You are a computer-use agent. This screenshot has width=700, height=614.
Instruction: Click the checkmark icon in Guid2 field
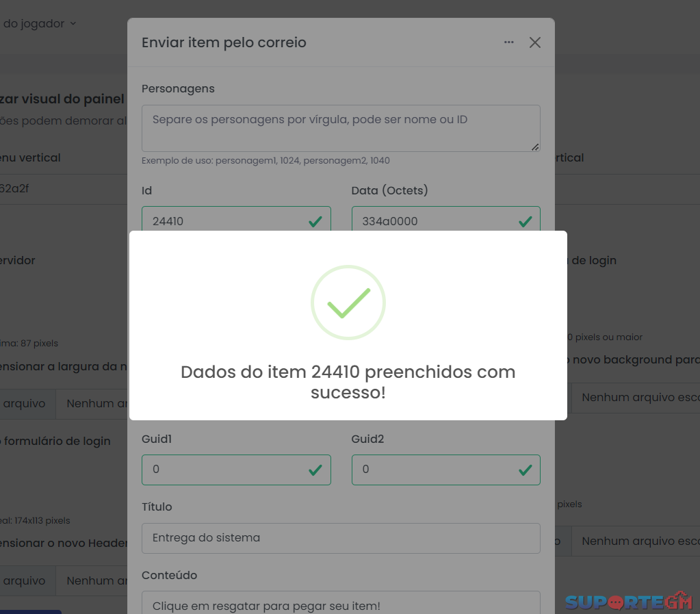coord(525,470)
